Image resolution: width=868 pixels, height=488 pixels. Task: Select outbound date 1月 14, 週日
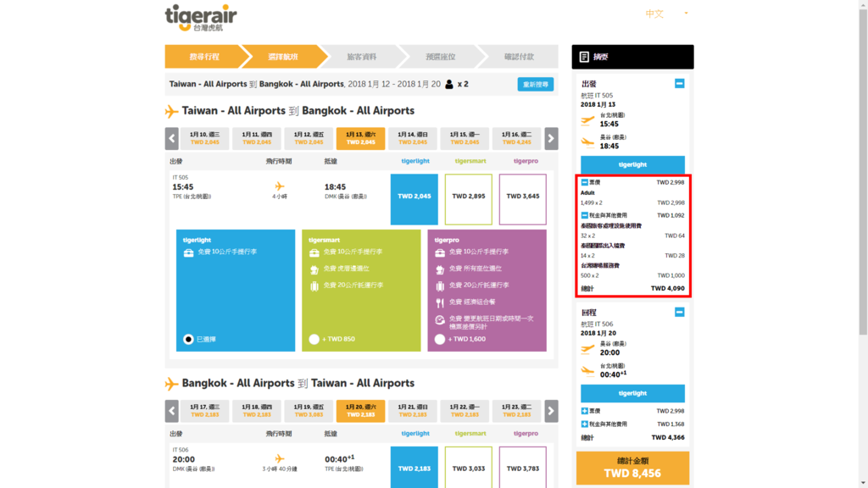(x=413, y=138)
